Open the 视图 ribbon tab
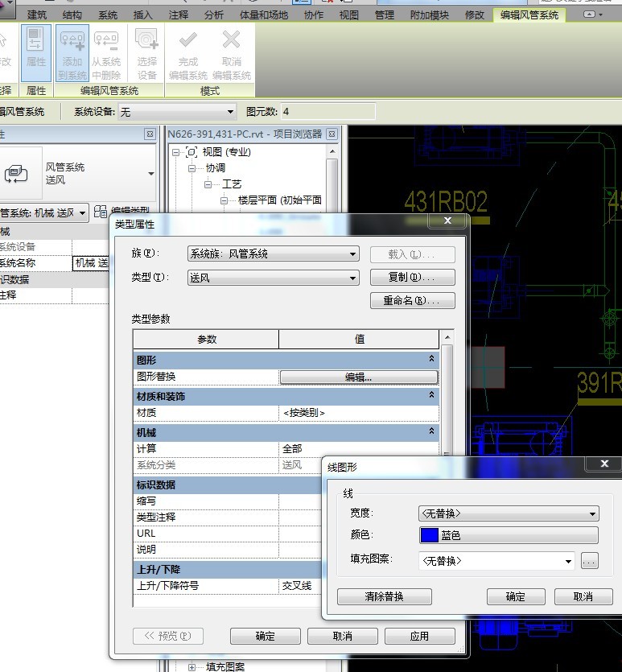The height and width of the screenshot is (672, 622). pyautogui.click(x=349, y=15)
